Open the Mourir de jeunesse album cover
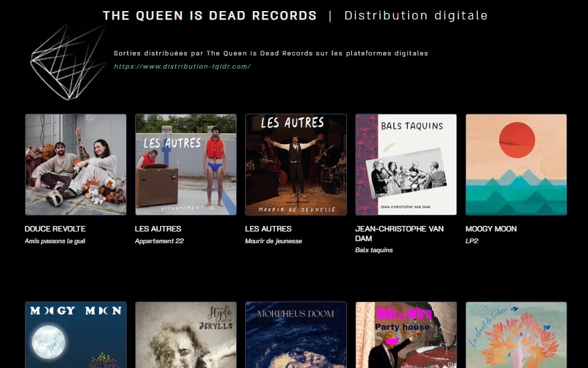This screenshot has width=588, height=368. click(296, 165)
